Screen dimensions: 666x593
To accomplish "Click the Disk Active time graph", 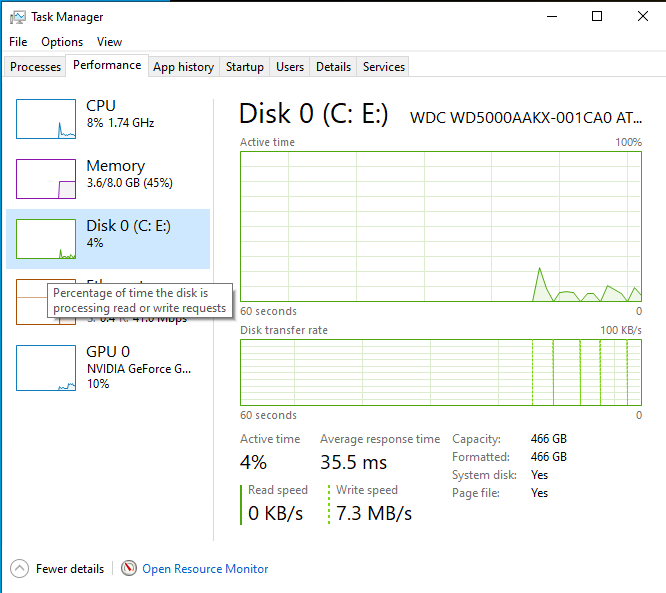I will click(x=441, y=226).
